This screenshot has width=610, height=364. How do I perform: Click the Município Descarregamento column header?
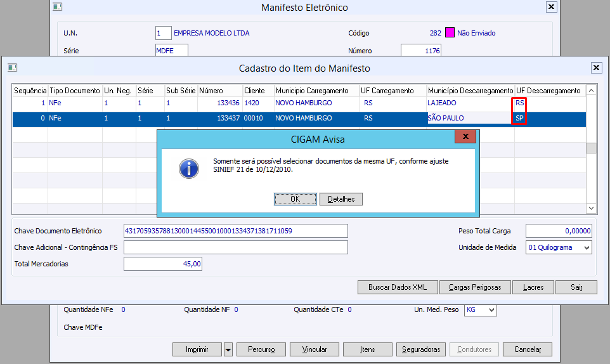(470, 91)
